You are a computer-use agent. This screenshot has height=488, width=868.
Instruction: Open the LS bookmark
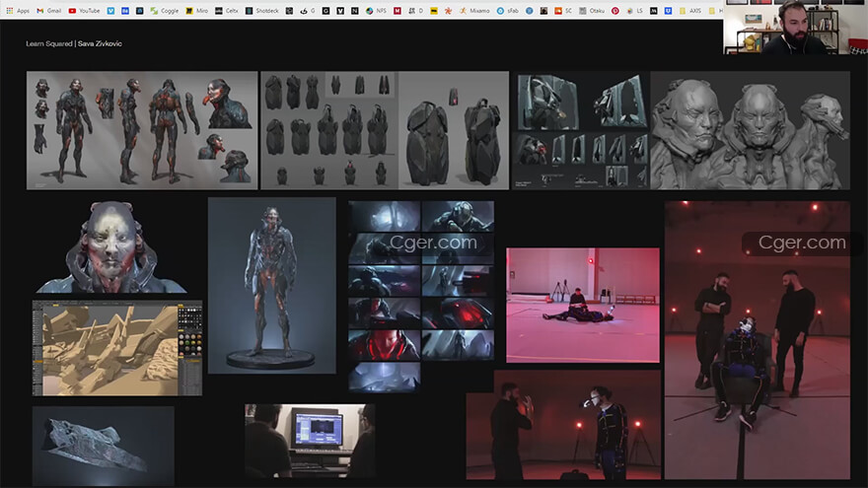point(634,11)
